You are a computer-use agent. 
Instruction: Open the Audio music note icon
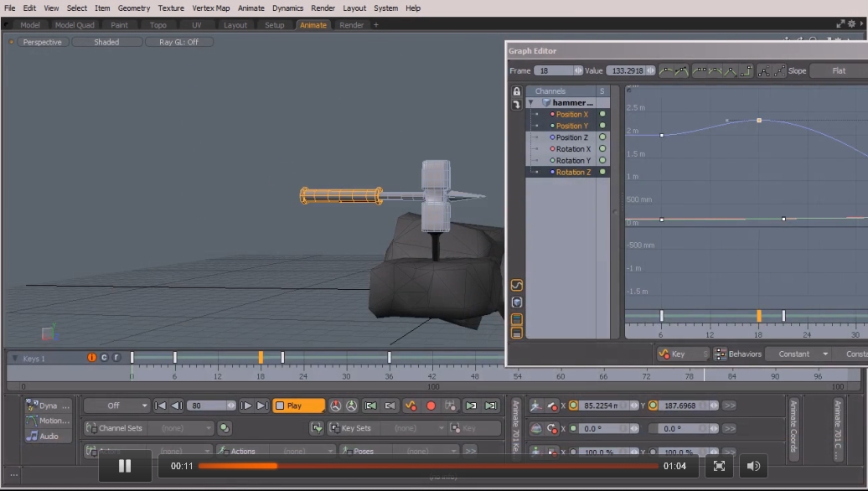pos(32,437)
